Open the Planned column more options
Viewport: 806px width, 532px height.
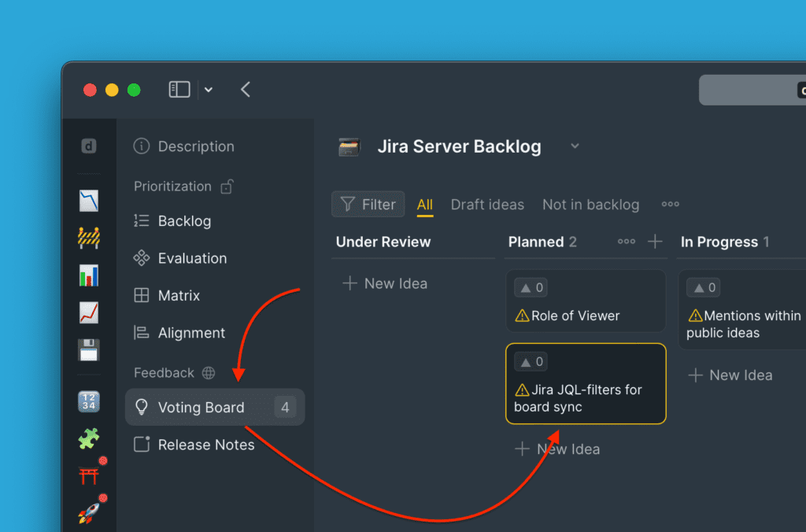tap(627, 242)
